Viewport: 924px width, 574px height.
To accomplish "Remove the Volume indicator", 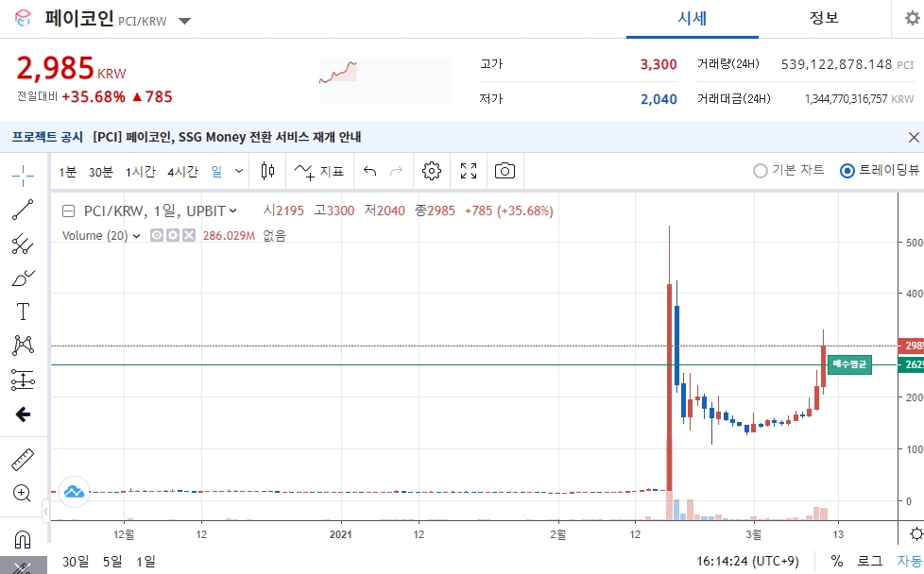I will tap(189, 235).
